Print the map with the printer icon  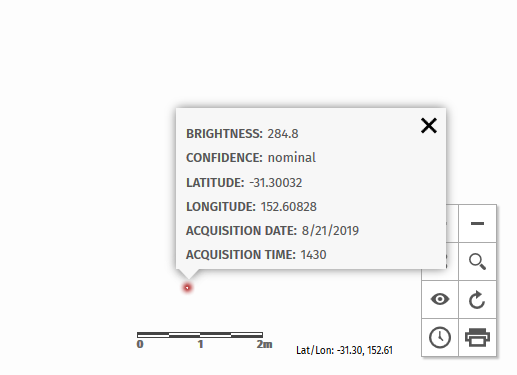(477, 337)
